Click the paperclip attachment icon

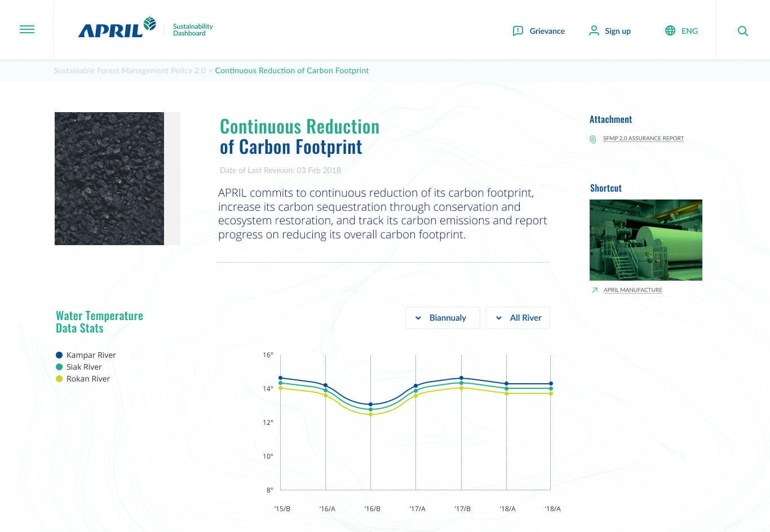click(592, 139)
